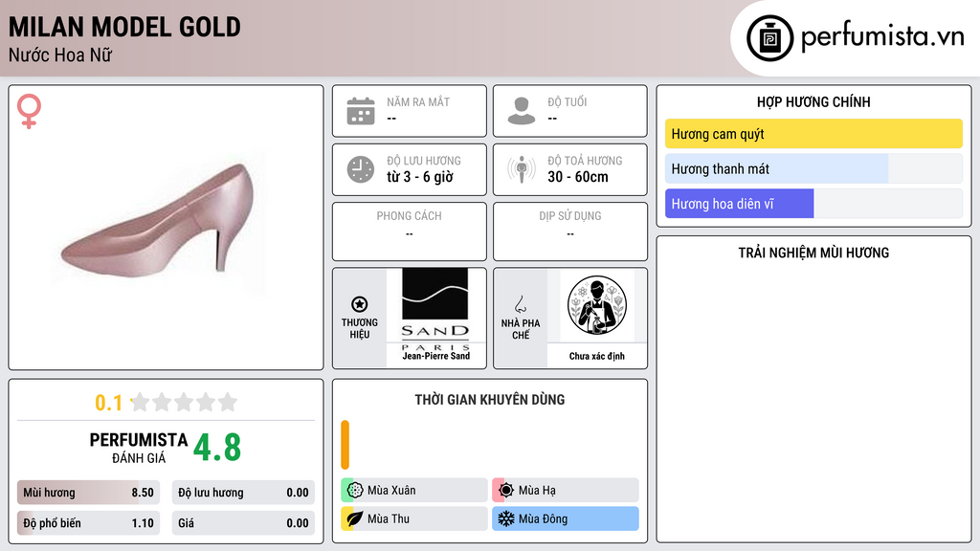Click the DỊP SỬ DỤNG label
Screen dimensions: 980x551
(570, 215)
